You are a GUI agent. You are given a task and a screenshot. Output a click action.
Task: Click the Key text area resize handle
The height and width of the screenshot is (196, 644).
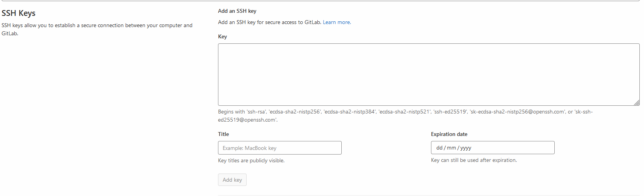point(637,103)
